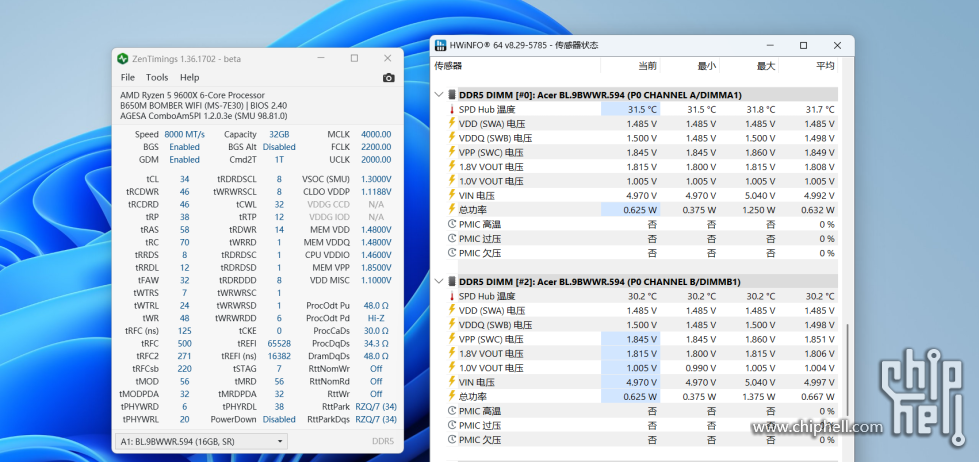Click the ProcOdt Pd Hi-Z value
The height and width of the screenshot is (462, 979).
click(x=376, y=318)
